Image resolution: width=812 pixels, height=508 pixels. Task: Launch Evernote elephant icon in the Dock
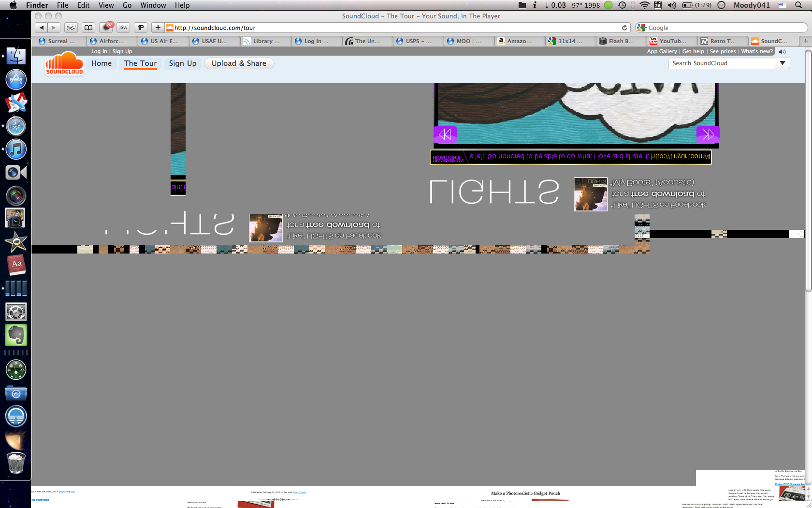click(16, 335)
